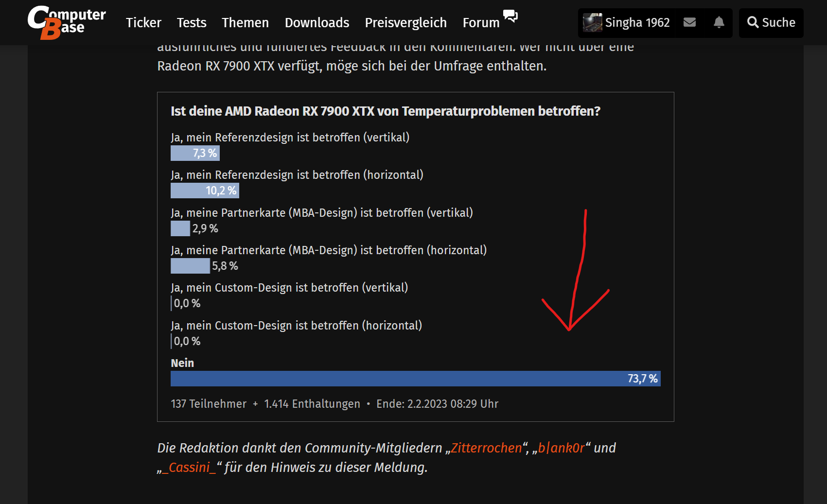Click 'Ende: 2.2.2023 08:29 Uhr'
This screenshot has width=827, height=504.
click(438, 404)
